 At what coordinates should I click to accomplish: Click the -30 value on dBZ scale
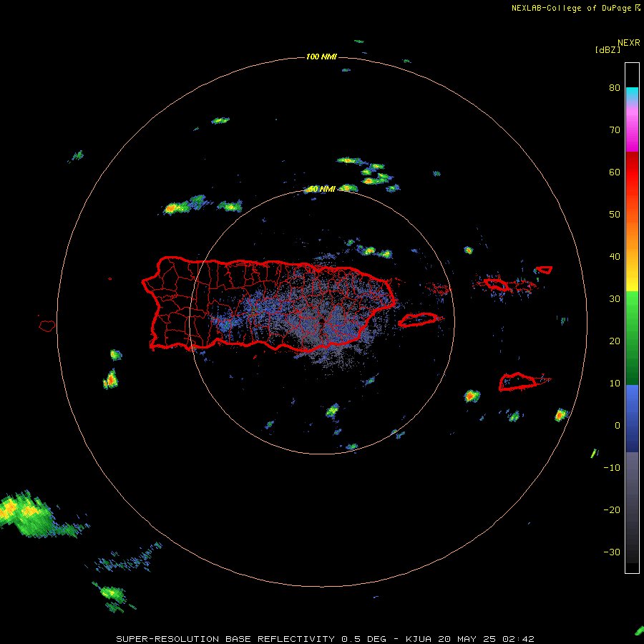(x=612, y=552)
